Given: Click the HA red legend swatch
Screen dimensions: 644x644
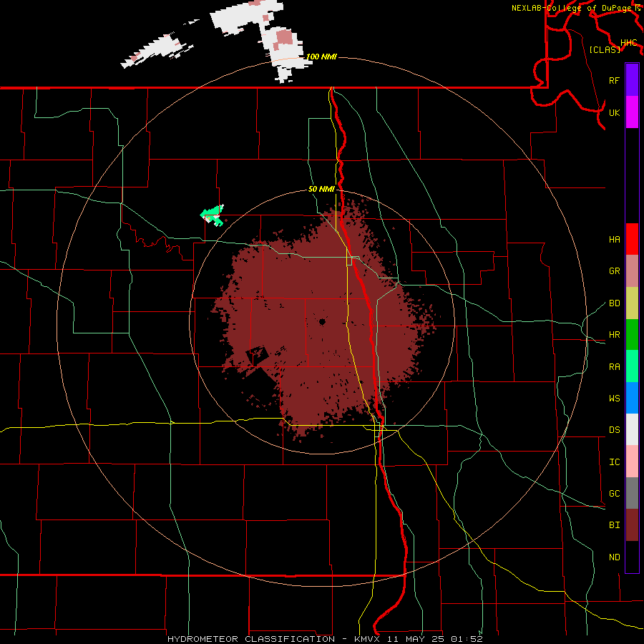Looking at the screenshot, I should pos(632,239).
